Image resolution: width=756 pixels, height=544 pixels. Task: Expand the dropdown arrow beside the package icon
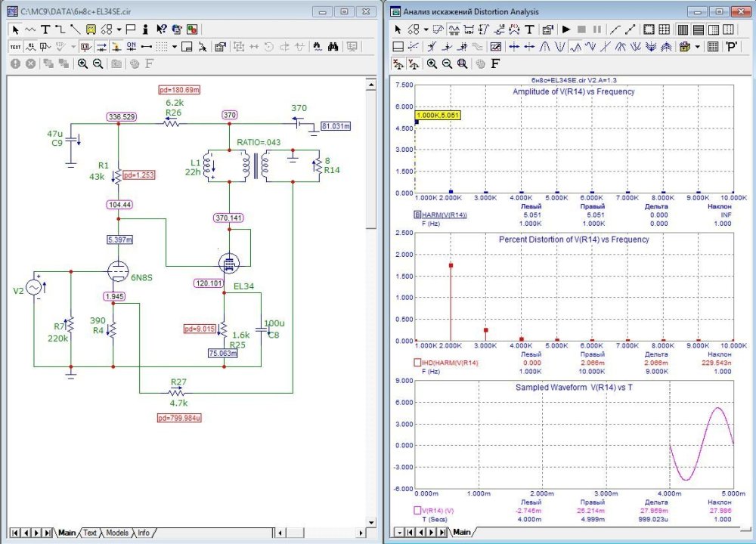point(697,47)
